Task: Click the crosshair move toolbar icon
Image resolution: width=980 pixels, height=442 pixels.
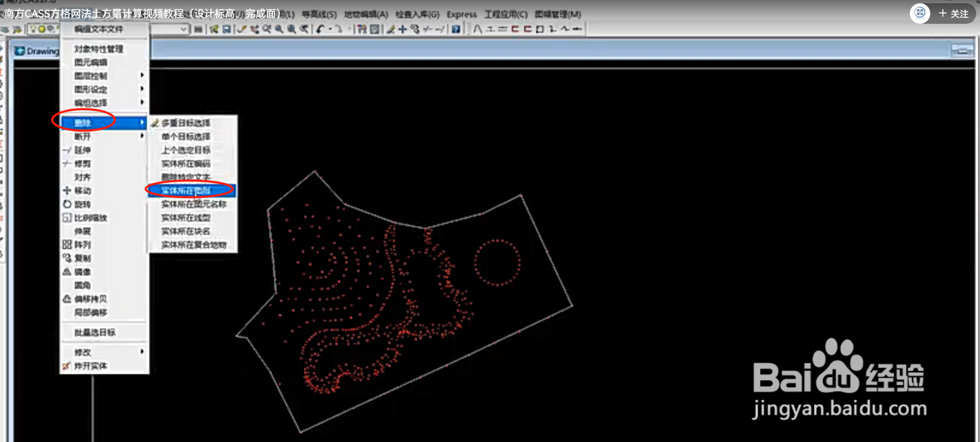Action: tap(403, 29)
